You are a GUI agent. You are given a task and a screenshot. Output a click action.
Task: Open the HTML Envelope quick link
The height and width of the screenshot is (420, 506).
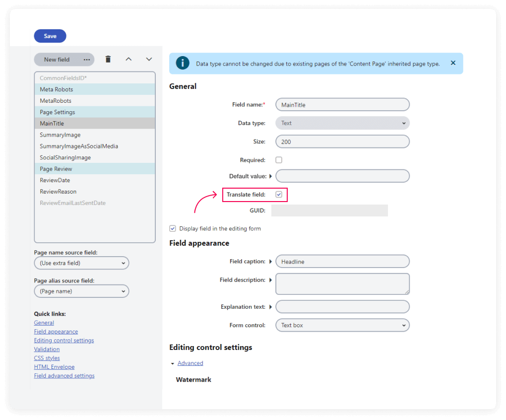point(54,367)
